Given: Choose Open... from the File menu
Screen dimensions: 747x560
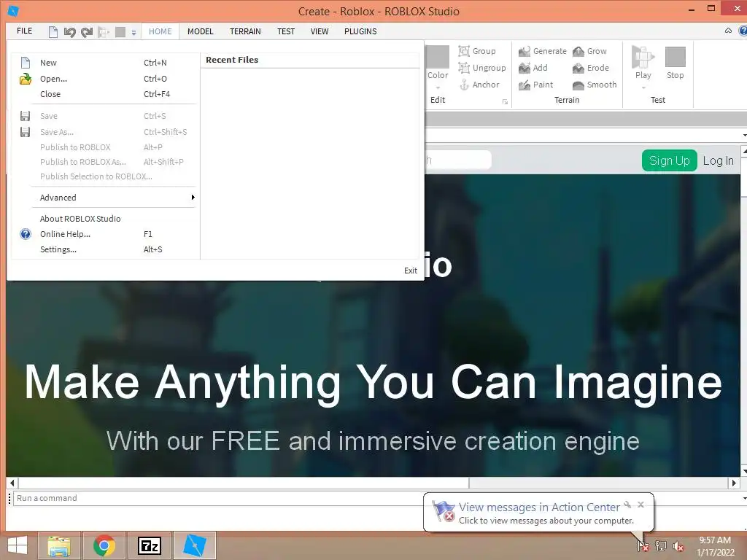Looking at the screenshot, I should tap(105, 79).
